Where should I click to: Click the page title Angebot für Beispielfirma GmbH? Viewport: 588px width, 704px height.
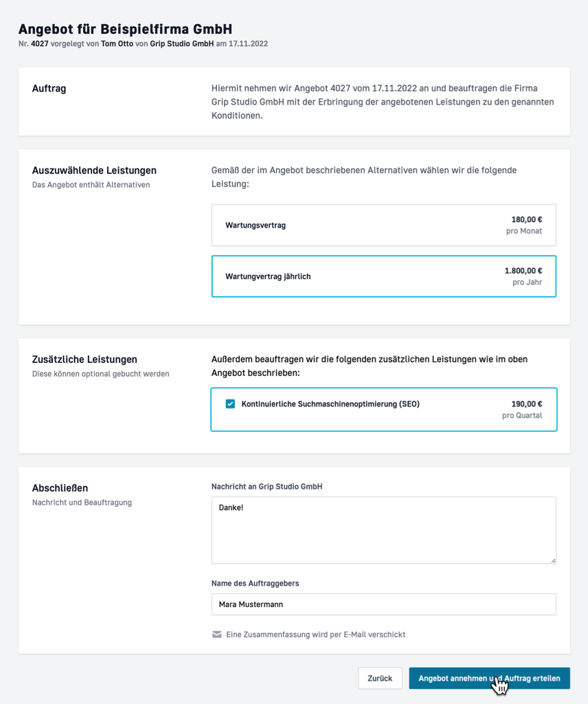tap(125, 30)
